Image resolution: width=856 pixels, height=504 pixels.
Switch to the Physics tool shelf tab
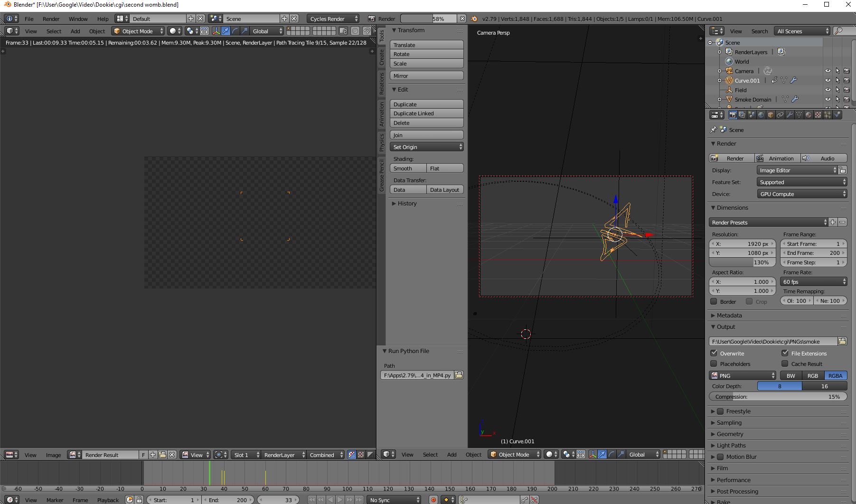coord(382,142)
